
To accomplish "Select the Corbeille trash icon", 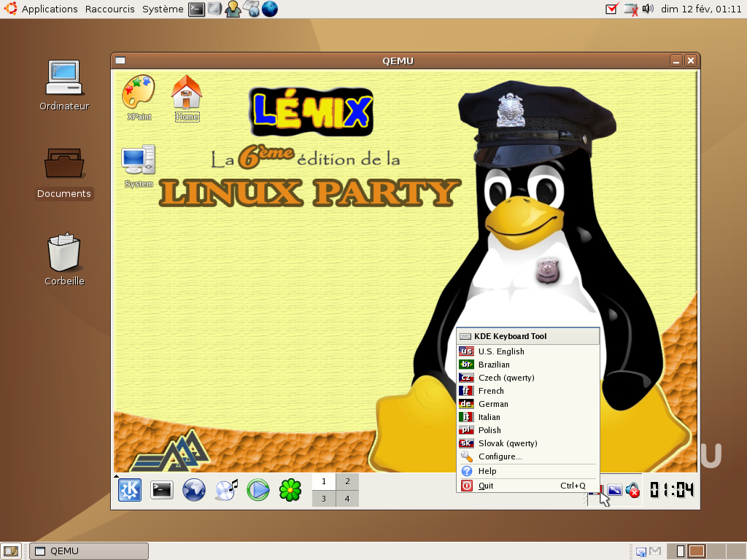I will click(64, 260).
